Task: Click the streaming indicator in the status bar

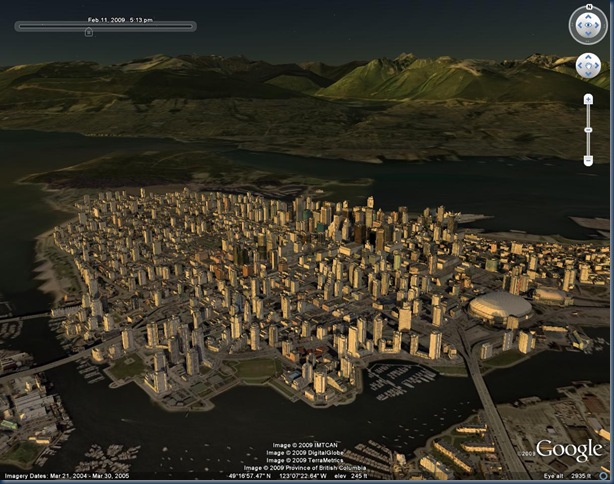Action: pyautogui.click(x=605, y=476)
